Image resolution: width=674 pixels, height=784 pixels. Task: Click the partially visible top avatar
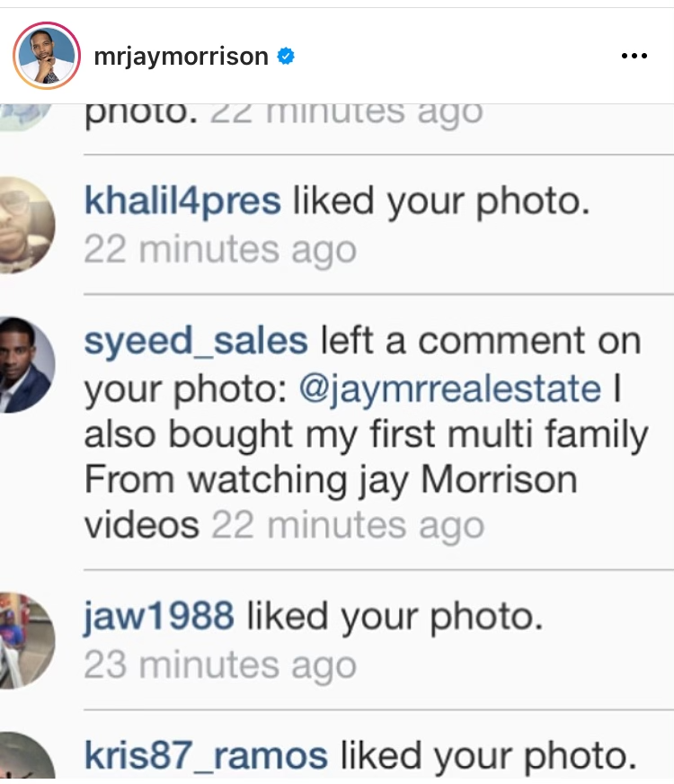point(25,117)
